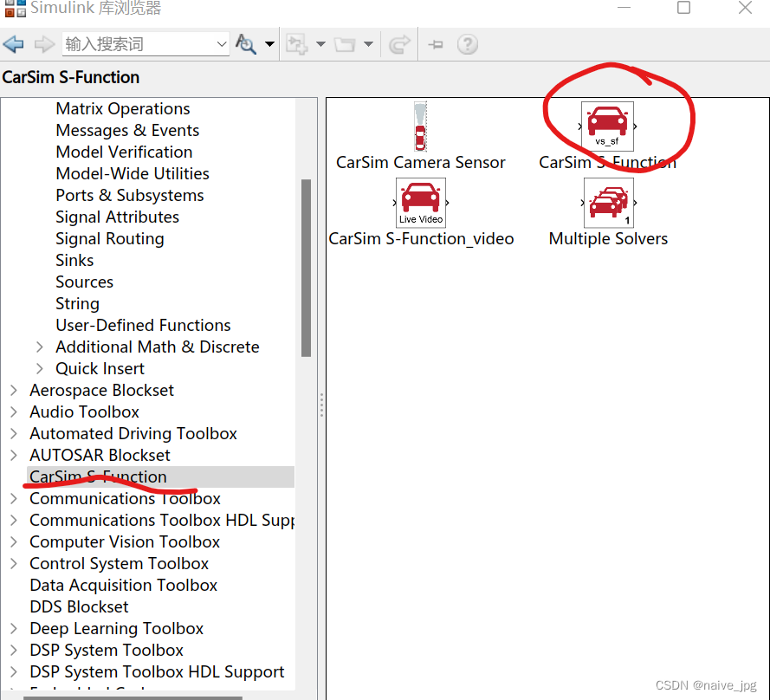This screenshot has height=700, width=770.
Task: Expand the AUTOSAR Blockset node
Action: 14,455
